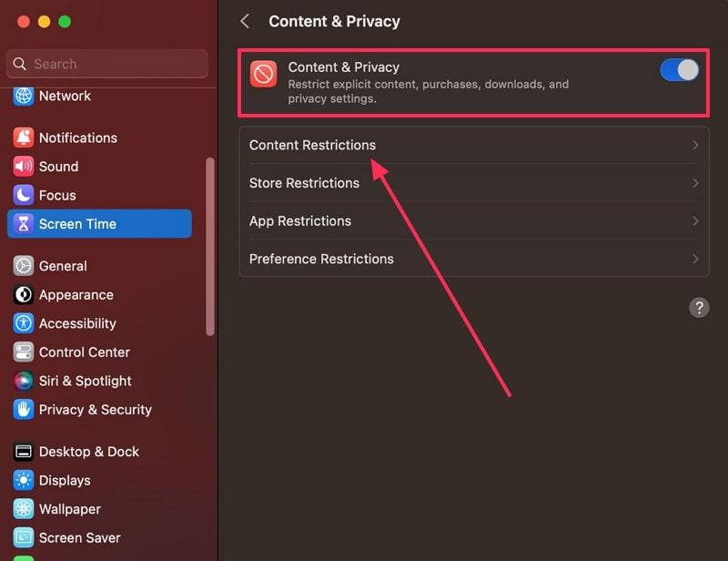Toggle the Content & Privacy switch off

pos(679,70)
